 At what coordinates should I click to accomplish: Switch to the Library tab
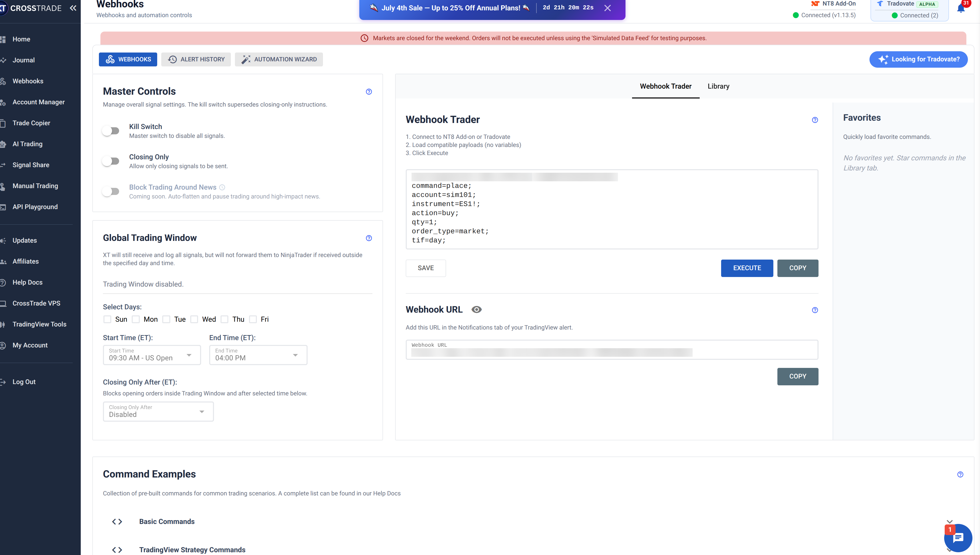click(718, 86)
